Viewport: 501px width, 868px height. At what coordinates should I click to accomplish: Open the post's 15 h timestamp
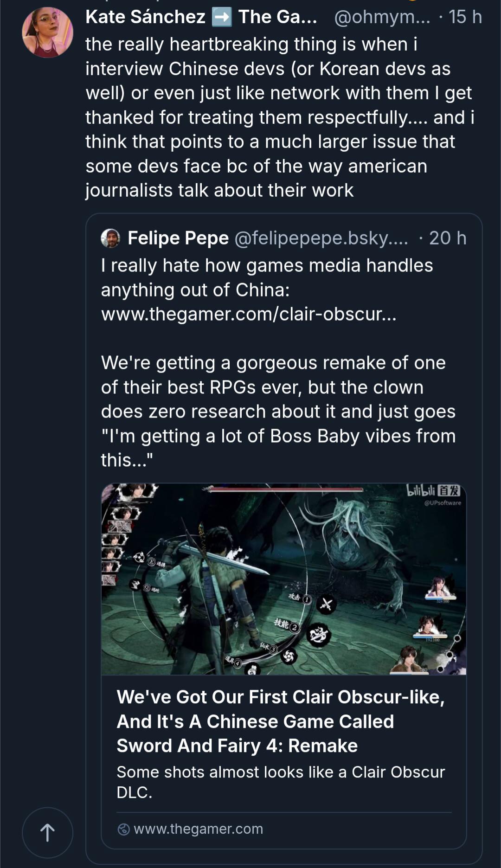click(465, 18)
